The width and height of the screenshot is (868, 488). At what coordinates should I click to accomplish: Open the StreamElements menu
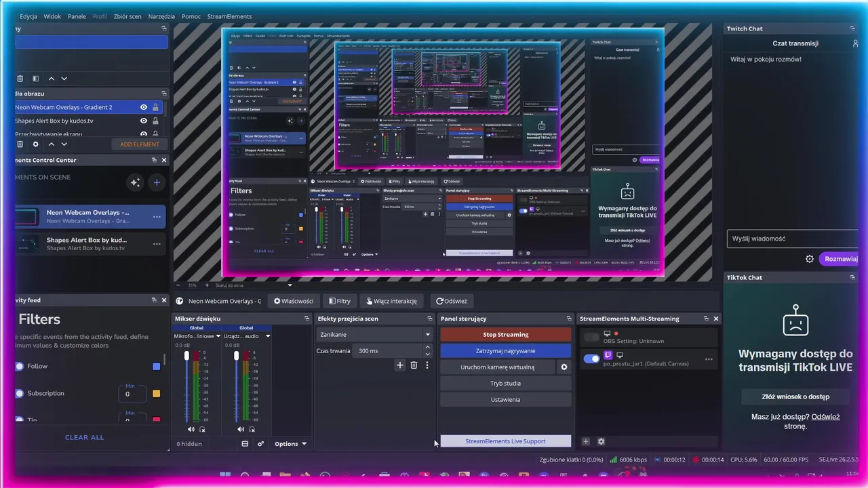pos(229,16)
